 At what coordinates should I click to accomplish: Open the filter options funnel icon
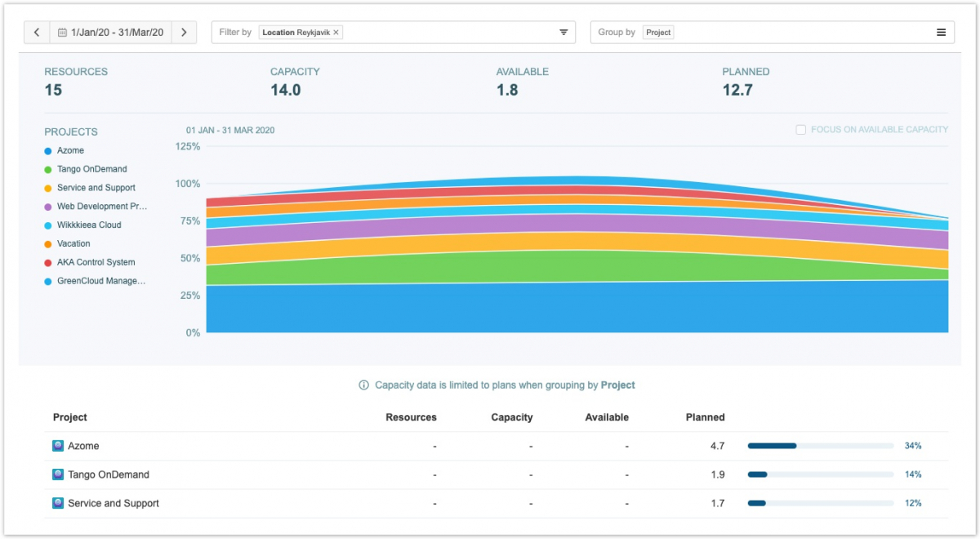tap(563, 33)
